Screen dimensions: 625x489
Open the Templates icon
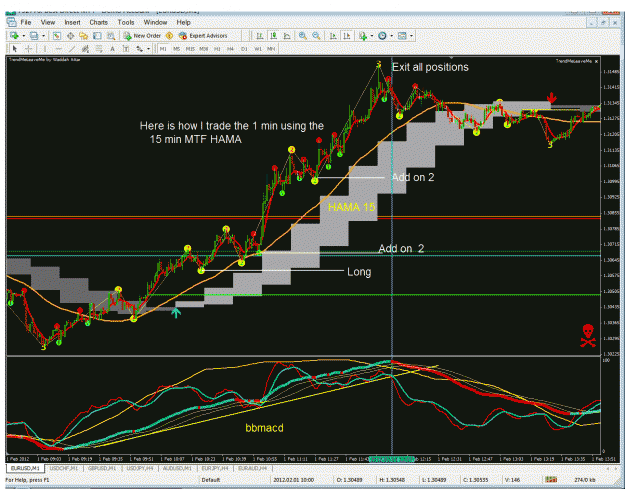tap(402, 36)
